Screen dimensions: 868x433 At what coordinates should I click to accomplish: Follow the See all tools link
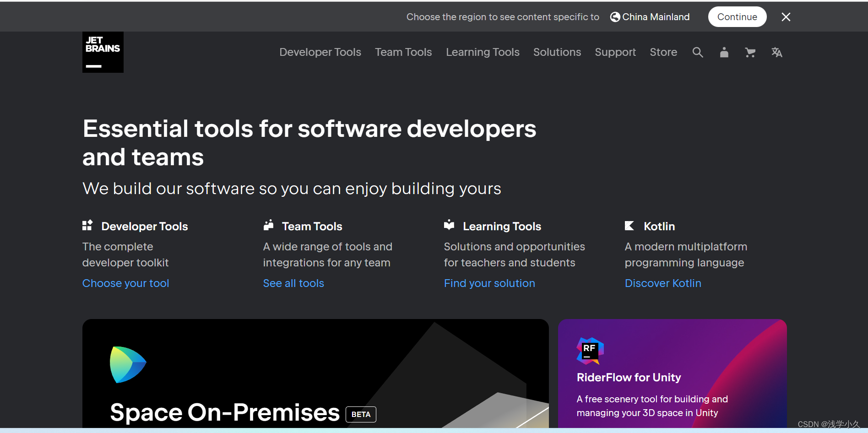(293, 283)
